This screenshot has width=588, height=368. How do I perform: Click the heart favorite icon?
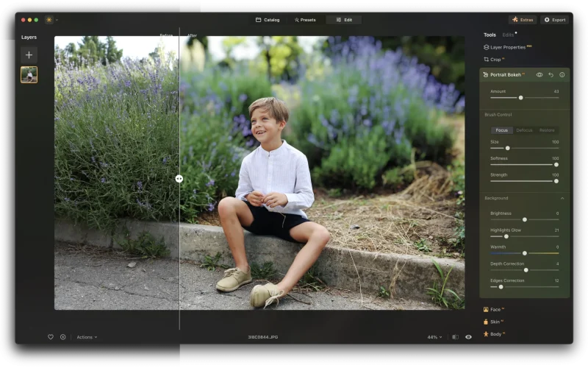pyautogui.click(x=51, y=337)
